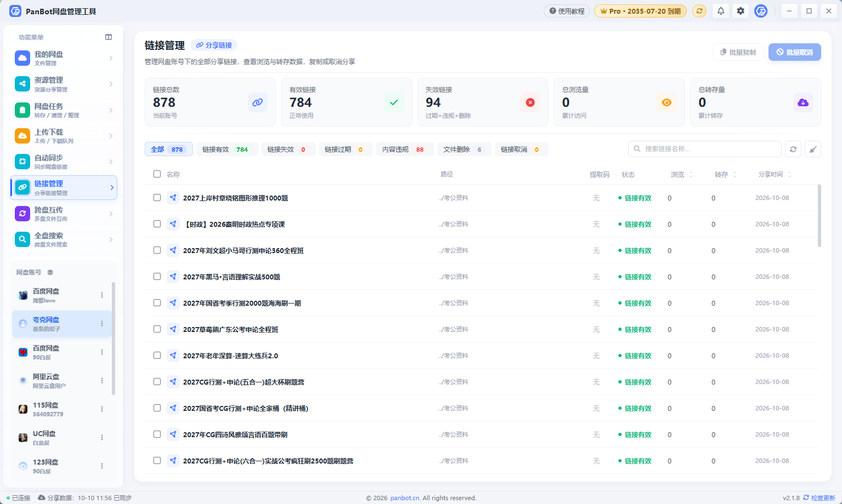This screenshot has width=842, height=504.
Task: Click the 批量取消 button
Action: pos(794,52)
